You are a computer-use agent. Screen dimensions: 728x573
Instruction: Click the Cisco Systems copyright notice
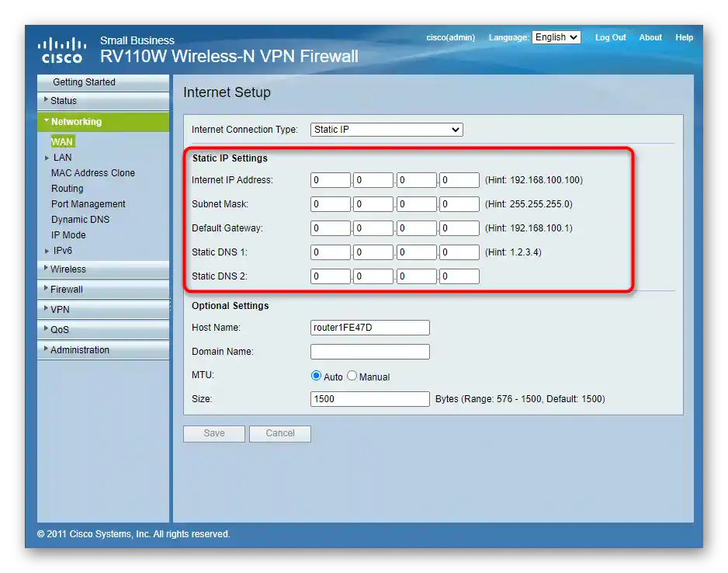[133, 534]
